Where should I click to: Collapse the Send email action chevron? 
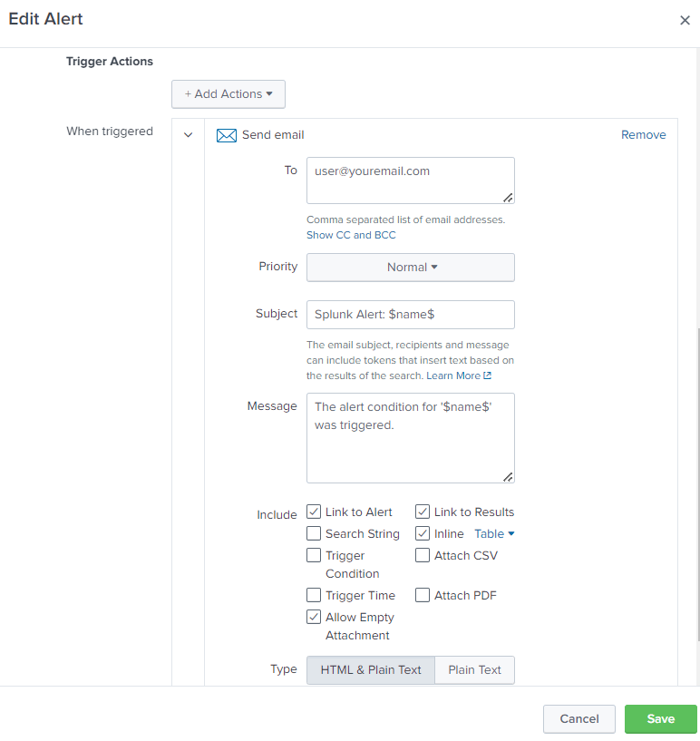pos(188,135)
